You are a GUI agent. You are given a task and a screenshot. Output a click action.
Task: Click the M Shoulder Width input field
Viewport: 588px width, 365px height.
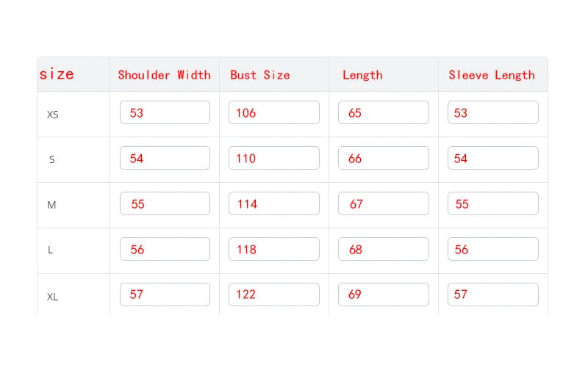(x=165, y=203)
